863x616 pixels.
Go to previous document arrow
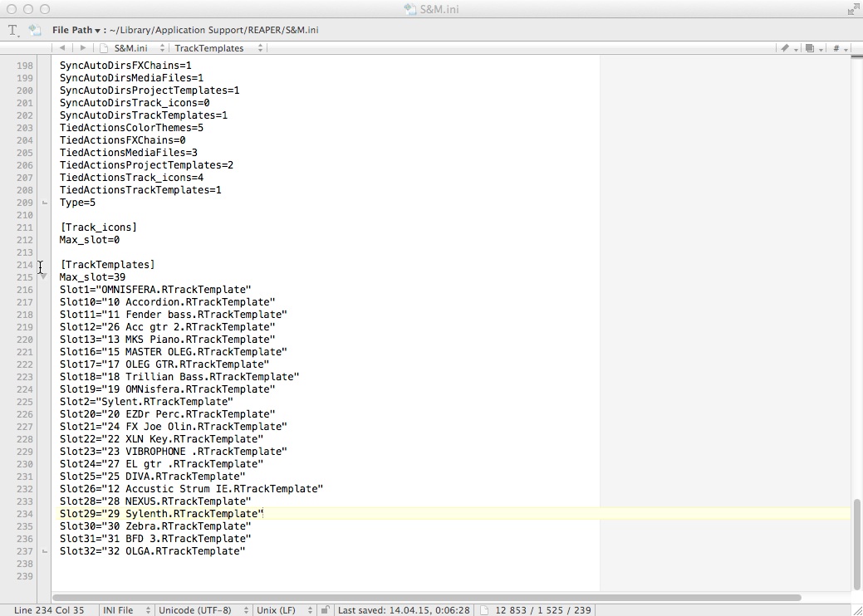(62, 48)
